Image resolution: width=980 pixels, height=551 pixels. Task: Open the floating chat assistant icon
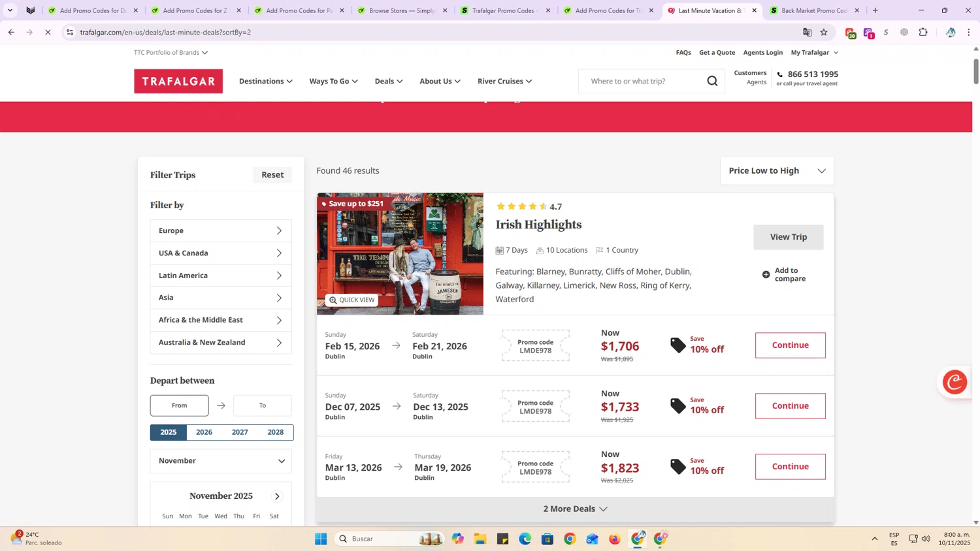pos(955,382)
